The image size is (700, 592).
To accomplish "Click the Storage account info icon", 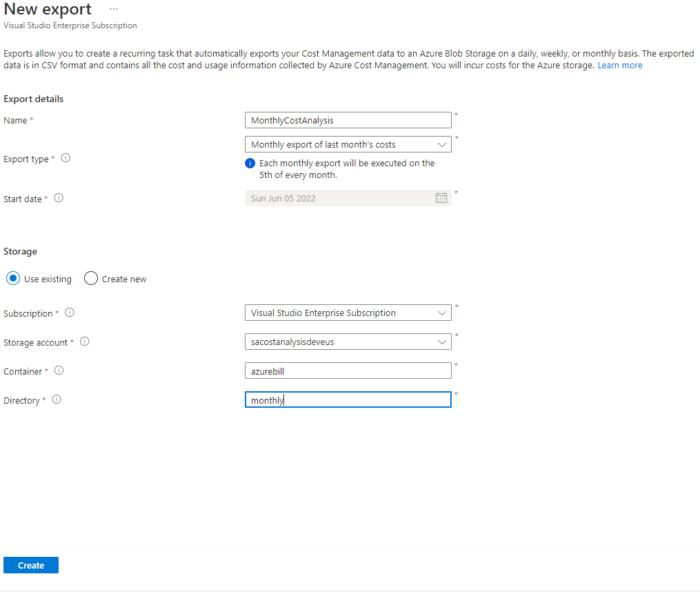I will (x=84, y=342).
